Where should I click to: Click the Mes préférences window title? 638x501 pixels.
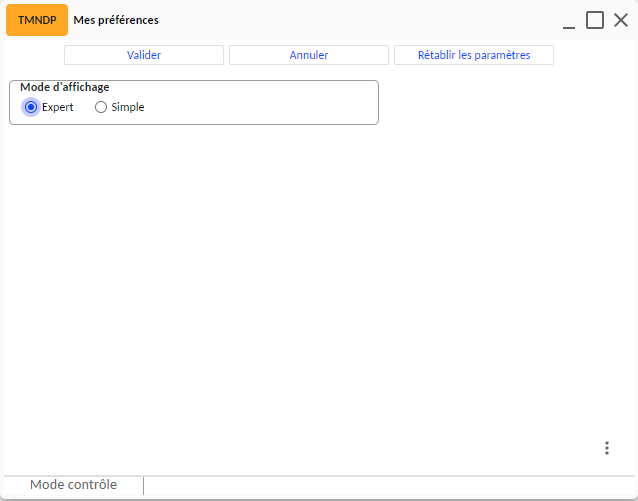(x=116, y=20)
